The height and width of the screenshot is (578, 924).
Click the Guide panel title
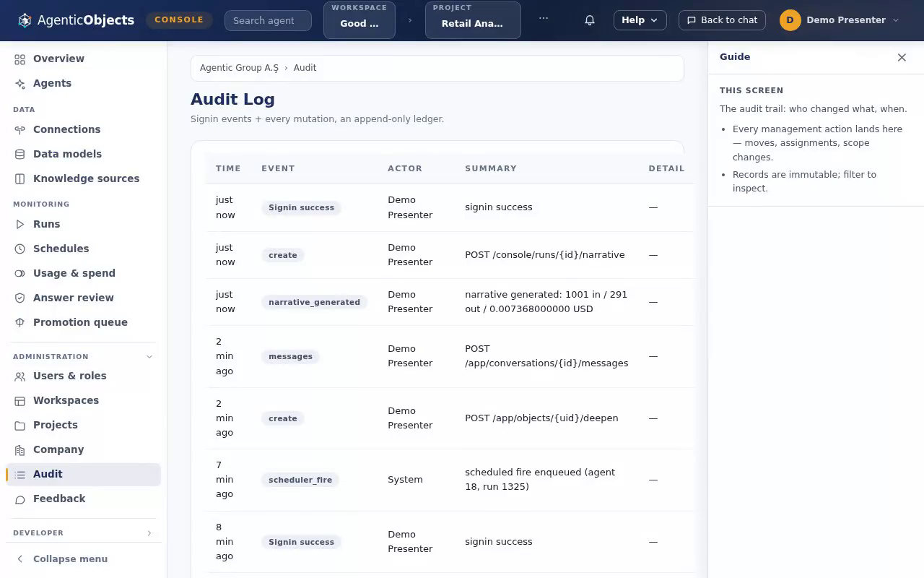[735, 57]
